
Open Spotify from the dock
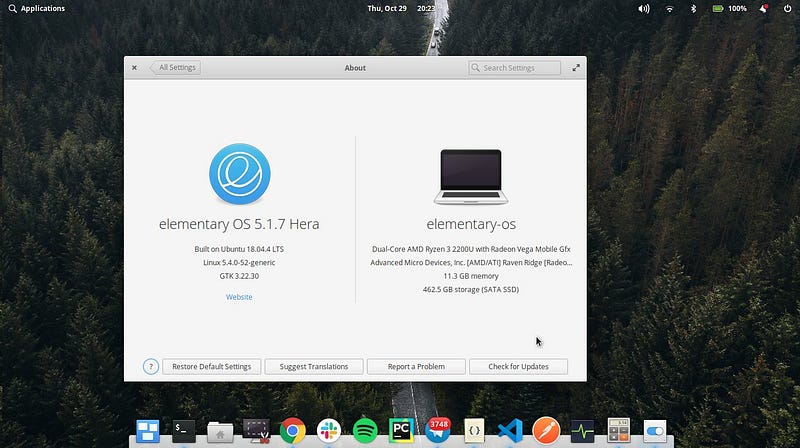pos(365,431)
